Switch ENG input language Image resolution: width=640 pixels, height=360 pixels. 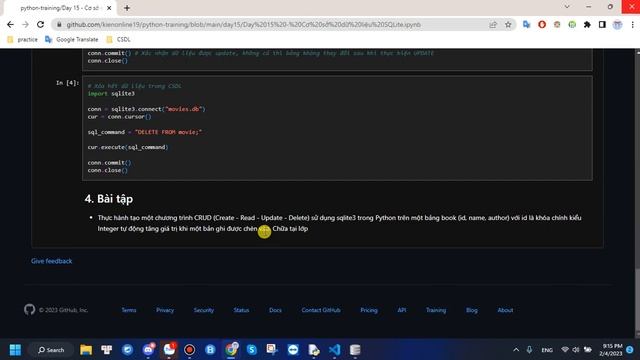[x=547, y=350]
